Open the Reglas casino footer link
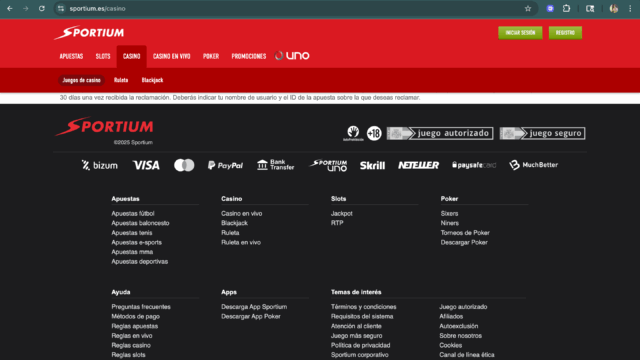 [131, 345]
